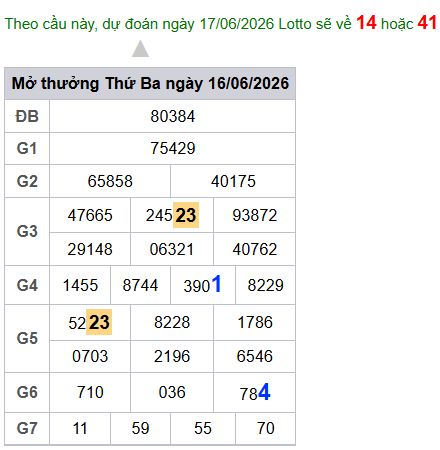Click the G5 result 6546
440x450 pixels.
coord(255,356)
